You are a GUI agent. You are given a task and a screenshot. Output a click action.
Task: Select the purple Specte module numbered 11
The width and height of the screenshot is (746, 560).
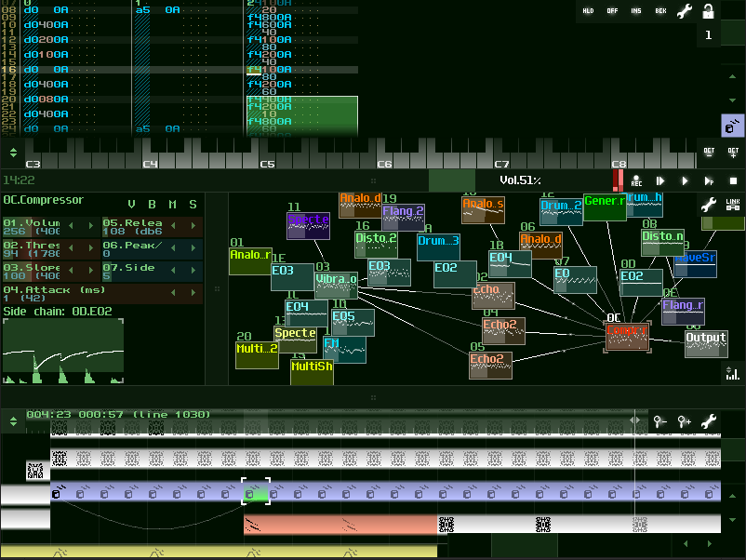click(x=308, y=226)
